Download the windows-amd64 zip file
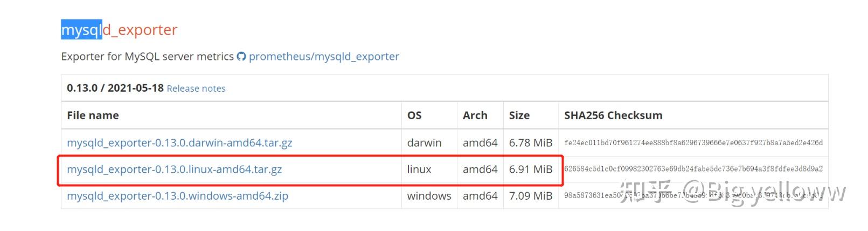Viewport: 868px width, 231px height. pos(177,196)
